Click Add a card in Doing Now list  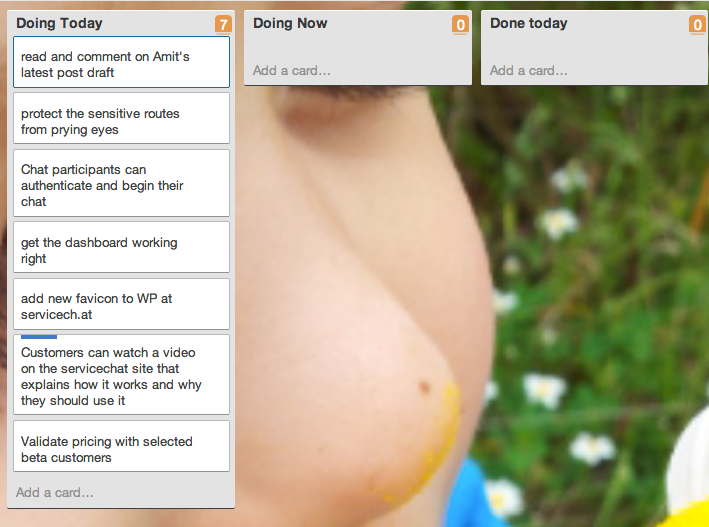(292, 71)
